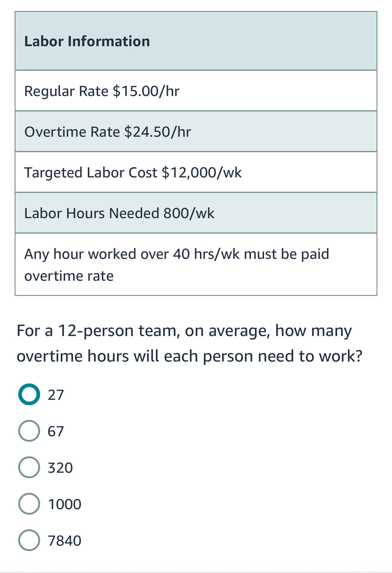The image size is (392, 573).
Task: Click the question text about overtime hours
Action: tap(189, 343)
